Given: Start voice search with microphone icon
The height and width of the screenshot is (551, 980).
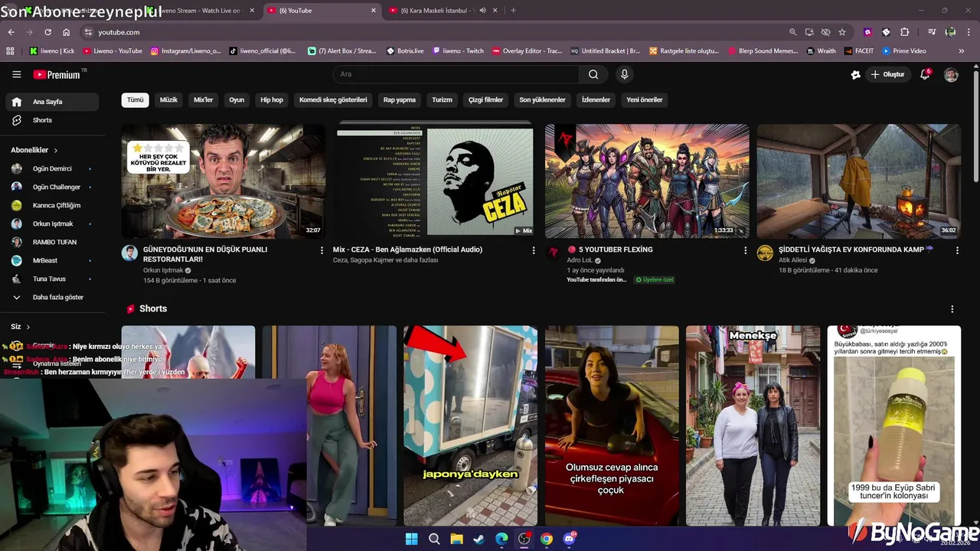Looking at the screenshot, I should point(624,74).
